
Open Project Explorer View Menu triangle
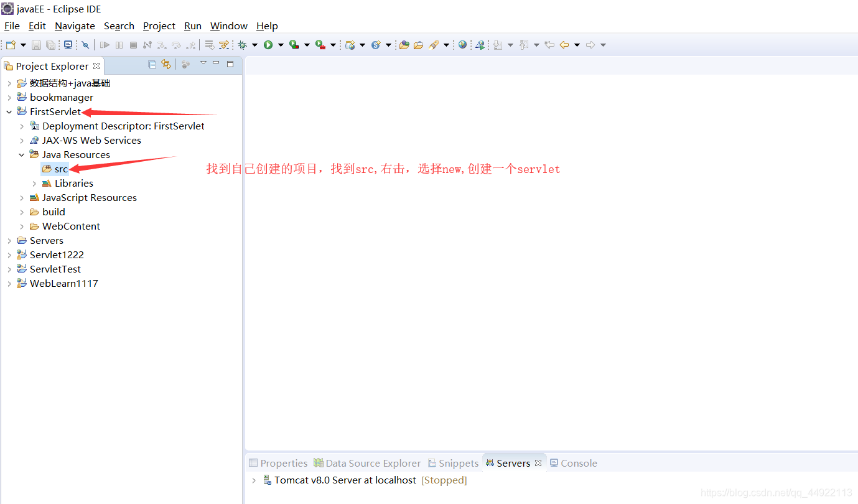203,63
